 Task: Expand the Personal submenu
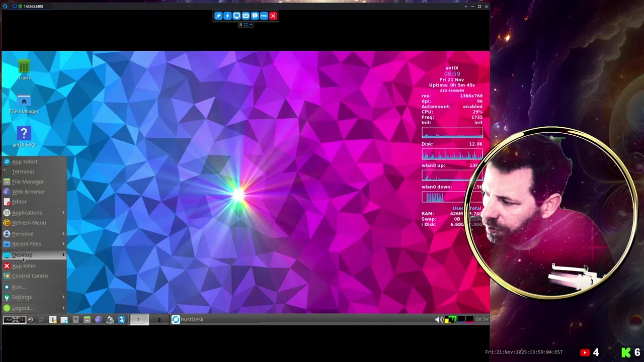coord(34,234)
